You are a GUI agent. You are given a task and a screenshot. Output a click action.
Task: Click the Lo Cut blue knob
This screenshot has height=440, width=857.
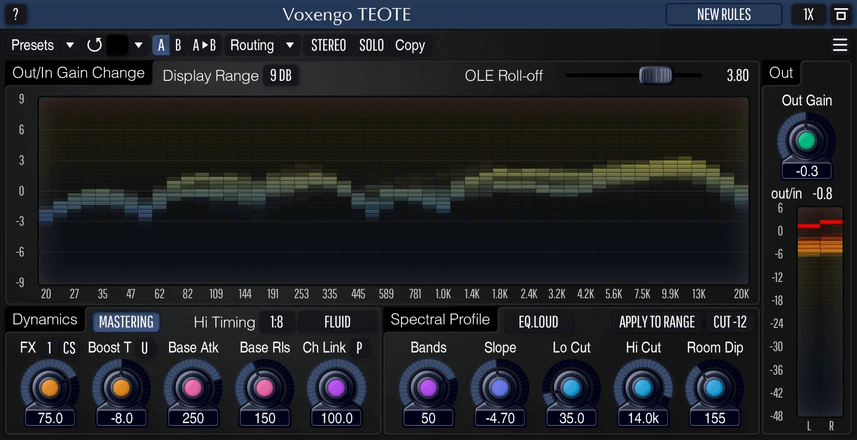point(571,388)
